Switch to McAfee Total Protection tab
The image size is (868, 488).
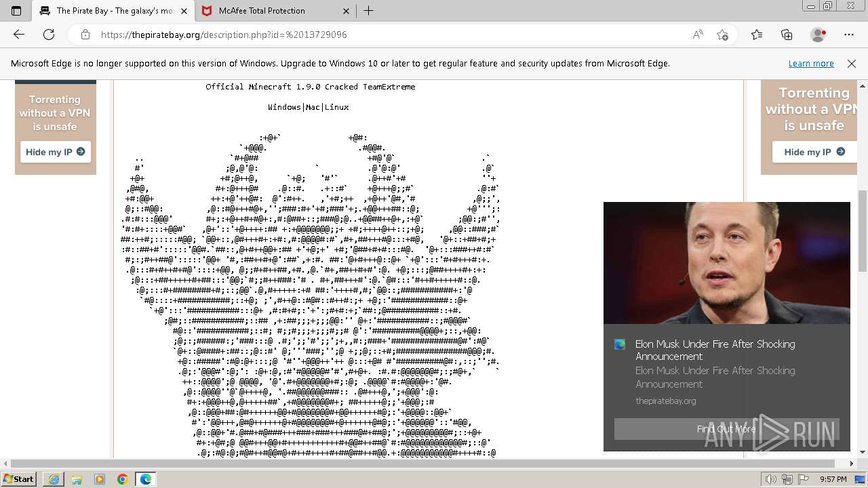pyautogui.click(x=275, y=11)
